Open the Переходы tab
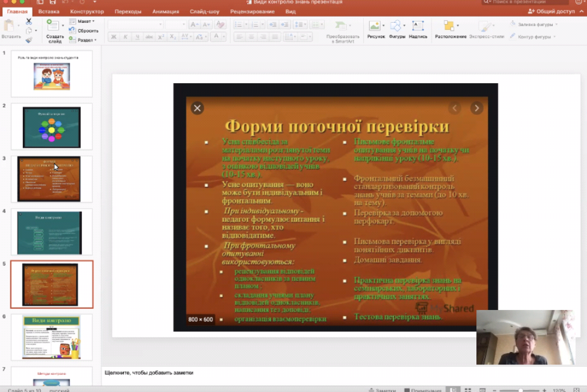The width and height of the screenshot is (587, 392). (128, 11)
